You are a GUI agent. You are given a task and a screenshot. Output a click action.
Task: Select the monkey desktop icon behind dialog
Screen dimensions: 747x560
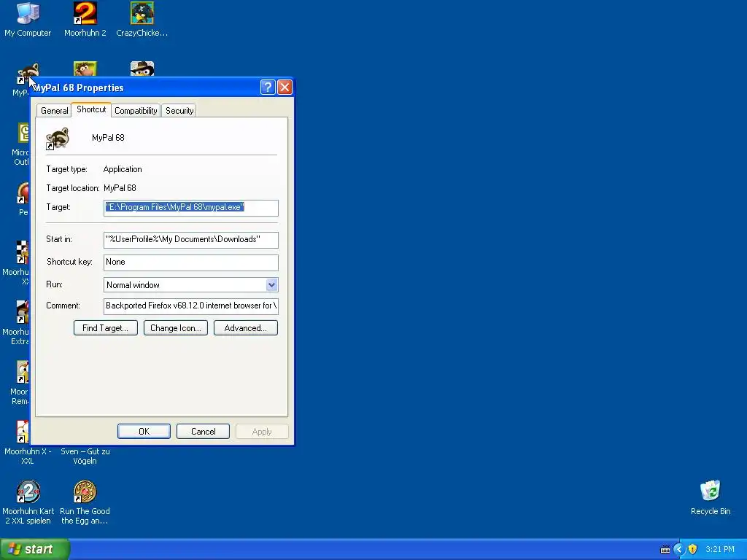(x=85, y=69)
